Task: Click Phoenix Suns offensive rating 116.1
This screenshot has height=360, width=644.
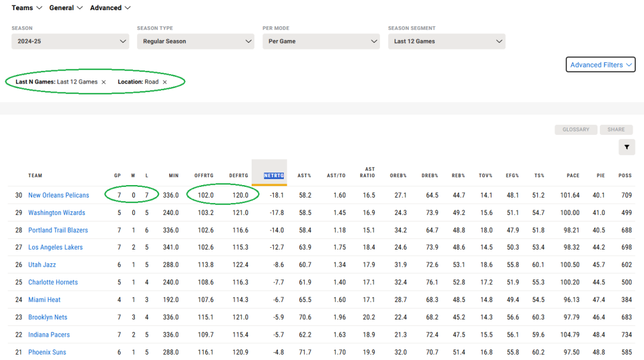Action: pos(206,352)
